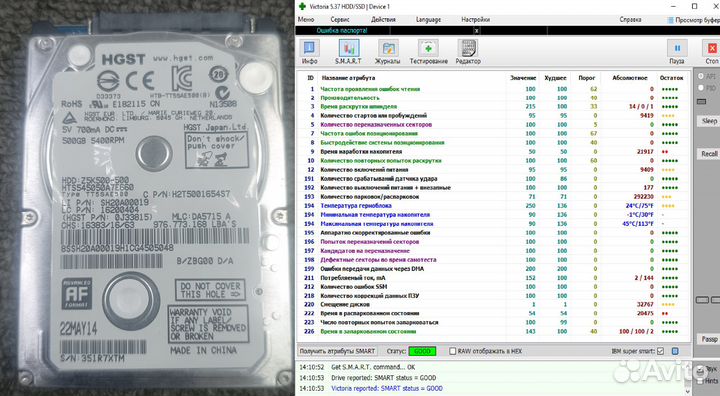The image size is (720, 396).
Task: Minimize the Victoria window
Action: click(674, 6)
